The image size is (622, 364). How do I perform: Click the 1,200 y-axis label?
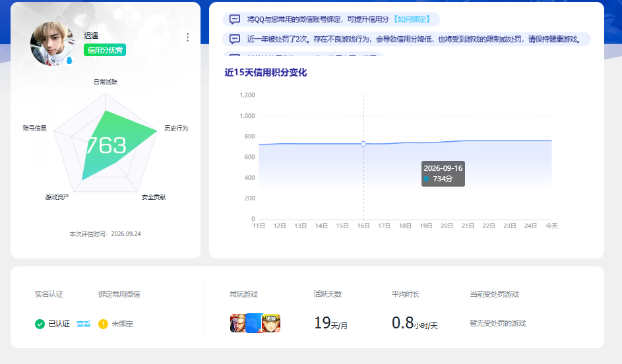[x=247, y=95]
